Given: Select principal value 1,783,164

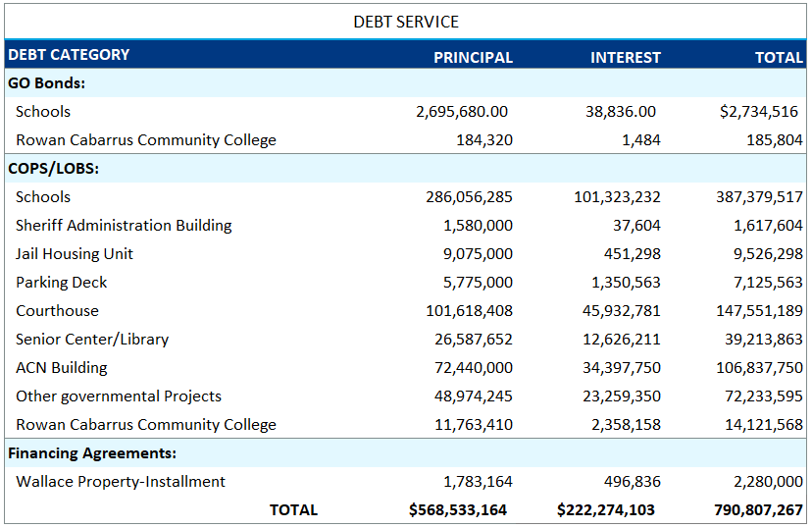Looking at the screenshot, I should click(x=478, y=482).
